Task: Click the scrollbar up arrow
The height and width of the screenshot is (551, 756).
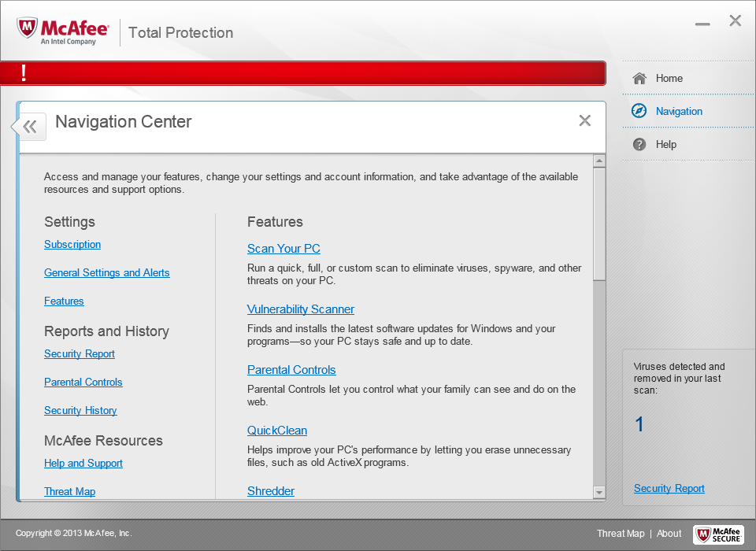Action: [599, 160]
